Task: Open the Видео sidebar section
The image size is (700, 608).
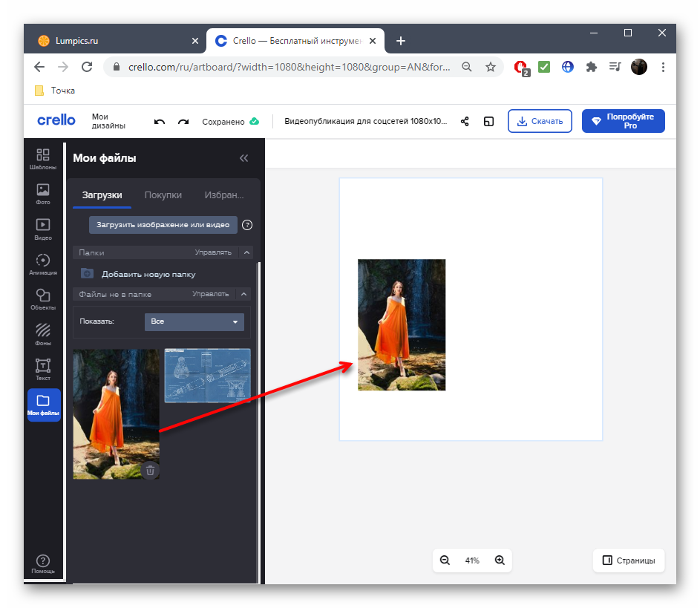Action: 43,229
